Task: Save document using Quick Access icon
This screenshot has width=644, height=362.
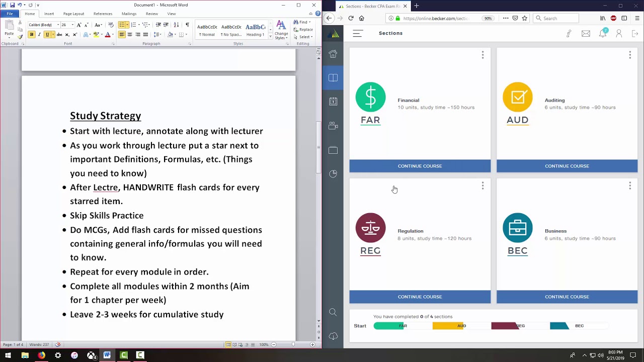Action: click(x=12, y=5)
